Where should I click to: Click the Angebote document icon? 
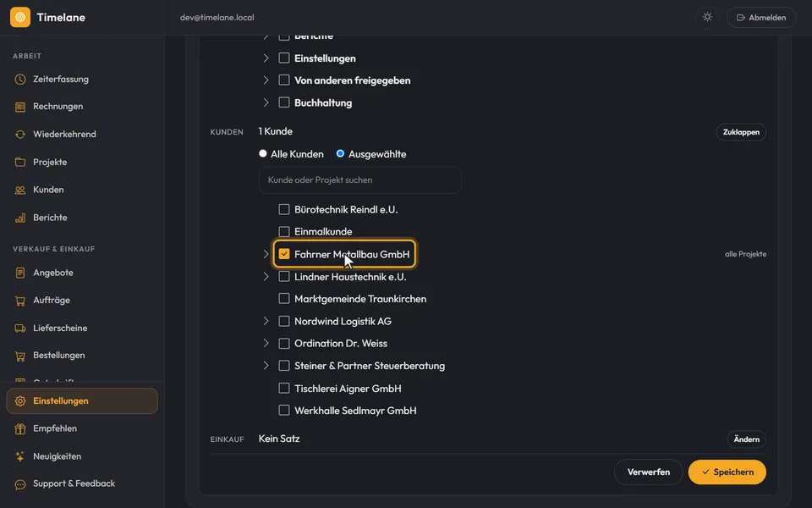coord(20,273)
